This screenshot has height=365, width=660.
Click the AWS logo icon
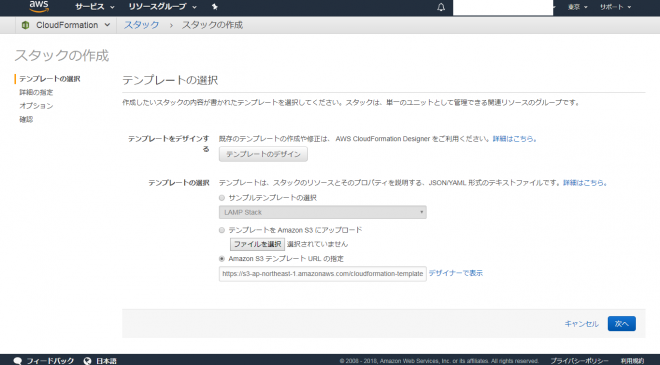[39, 6]
